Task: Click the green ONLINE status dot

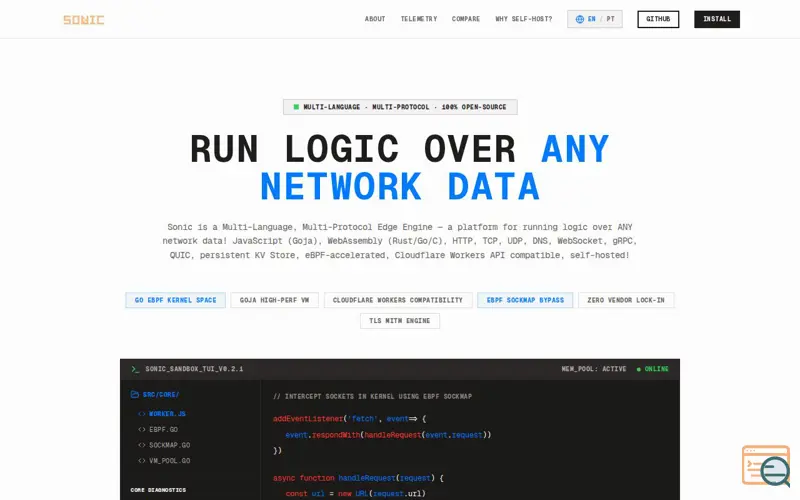Action: click(x=639, y=369)
